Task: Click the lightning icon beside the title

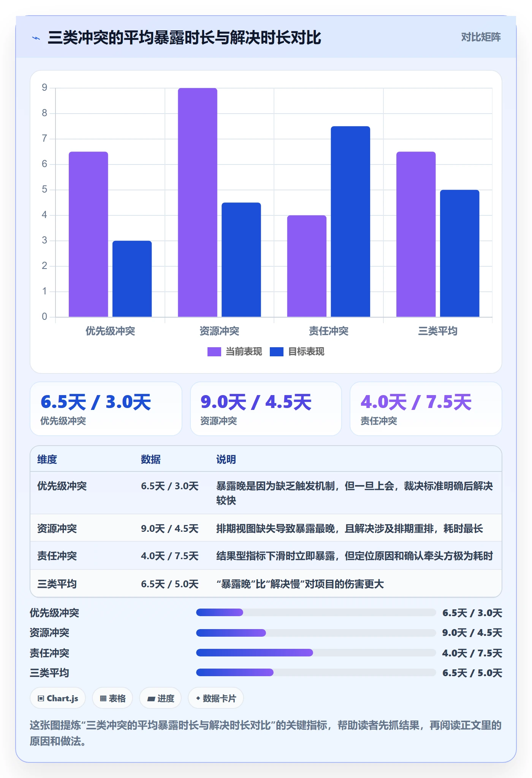Action: tap(36, 38)
